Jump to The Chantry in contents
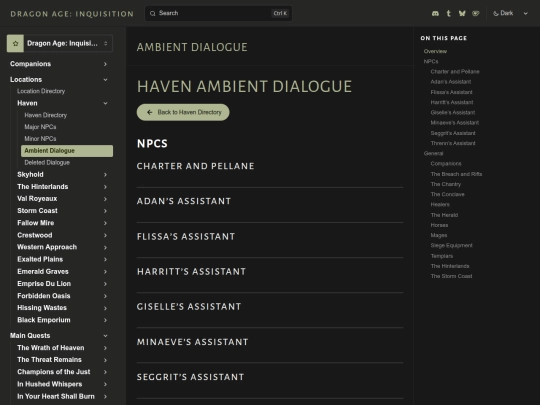Viewport: 540px width, 405px height. click(x=446, y=184)
